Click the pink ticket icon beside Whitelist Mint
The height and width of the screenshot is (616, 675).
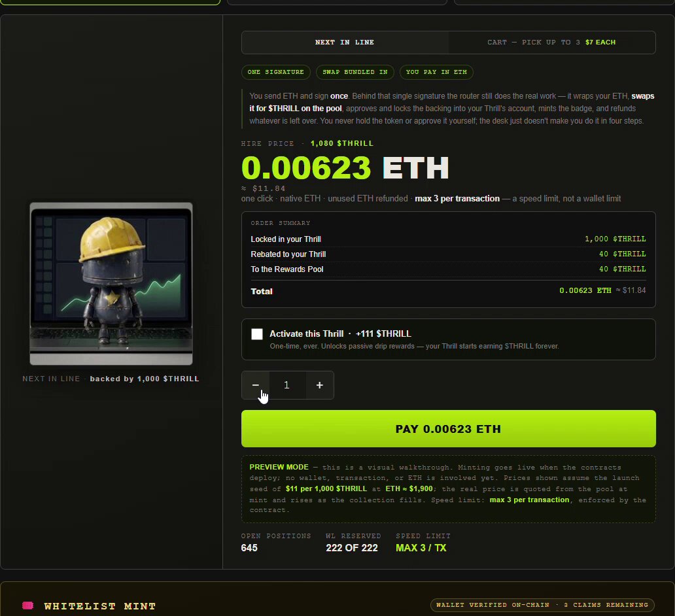coord(28,606)
